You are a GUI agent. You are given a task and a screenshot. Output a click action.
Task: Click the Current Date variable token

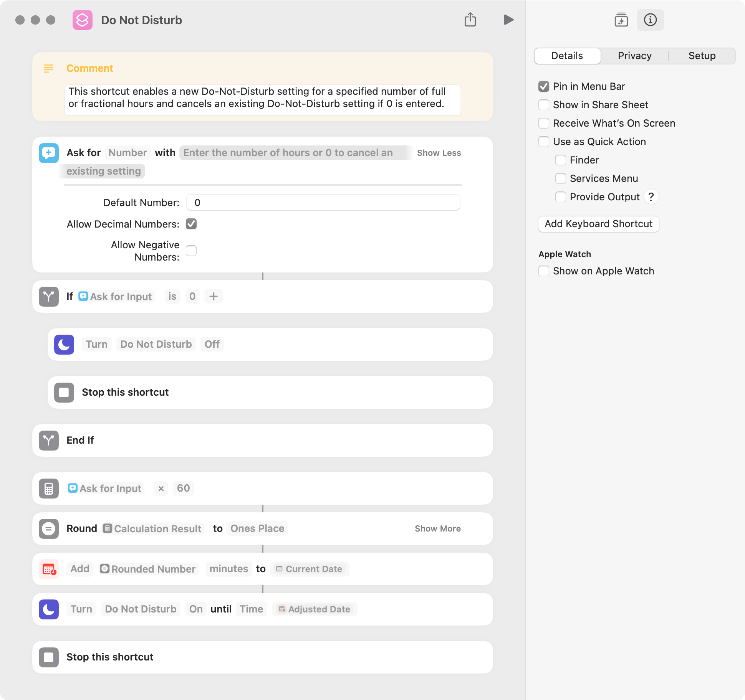pyautogui.click(x=309, y=569)
